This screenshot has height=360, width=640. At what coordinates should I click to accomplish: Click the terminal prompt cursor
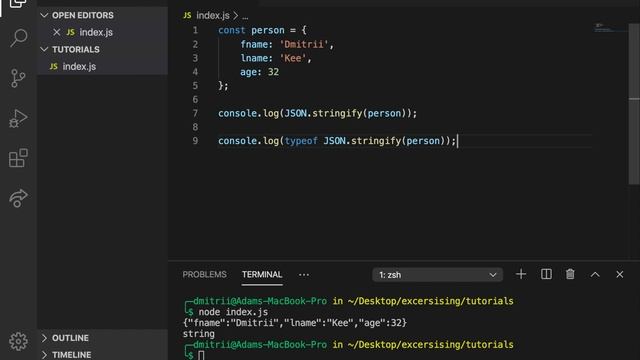[x=201, y=355]
